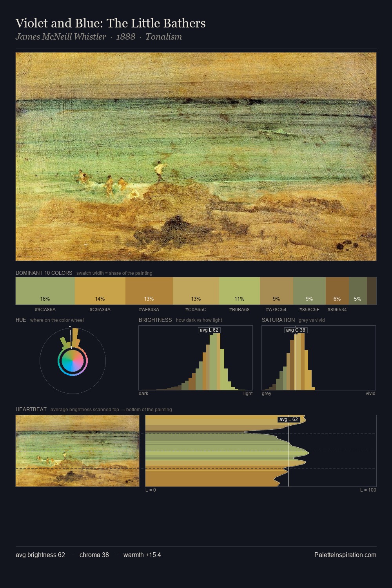The image size is (392, 588).
Task: Click the warmth +15.4 footer text
Action: point(142,555)
